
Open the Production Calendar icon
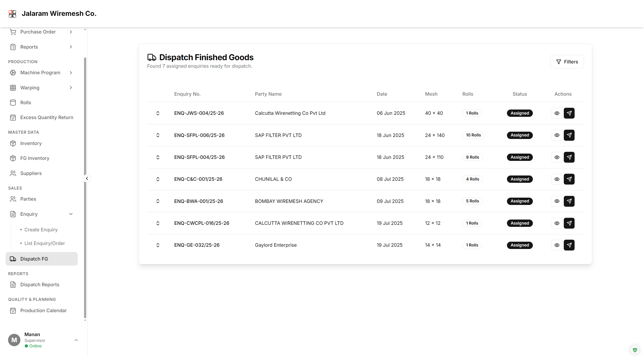[13, 310]
